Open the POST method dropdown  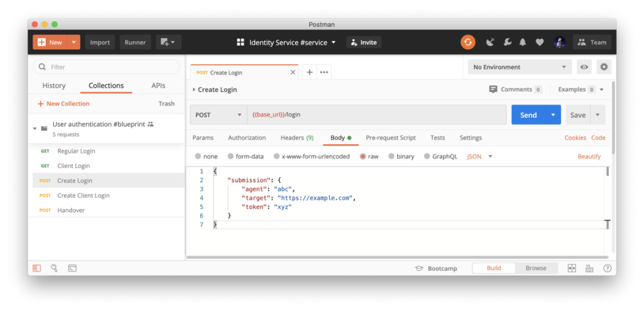[218, 115]
